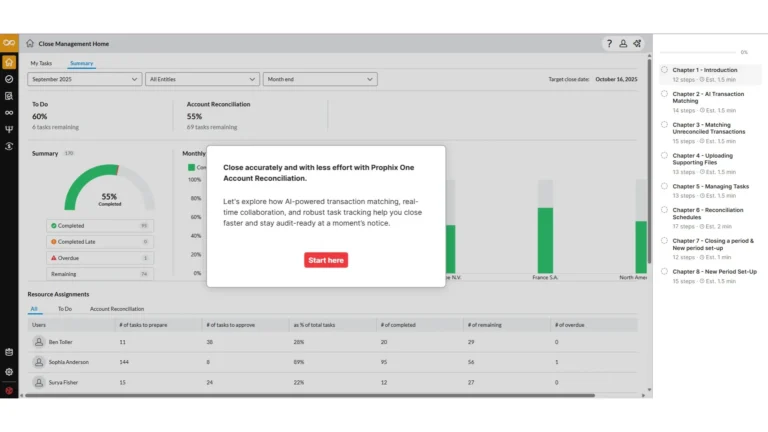
Task: Switch to the My Tasks tab
Action: [x=41, y=63]
